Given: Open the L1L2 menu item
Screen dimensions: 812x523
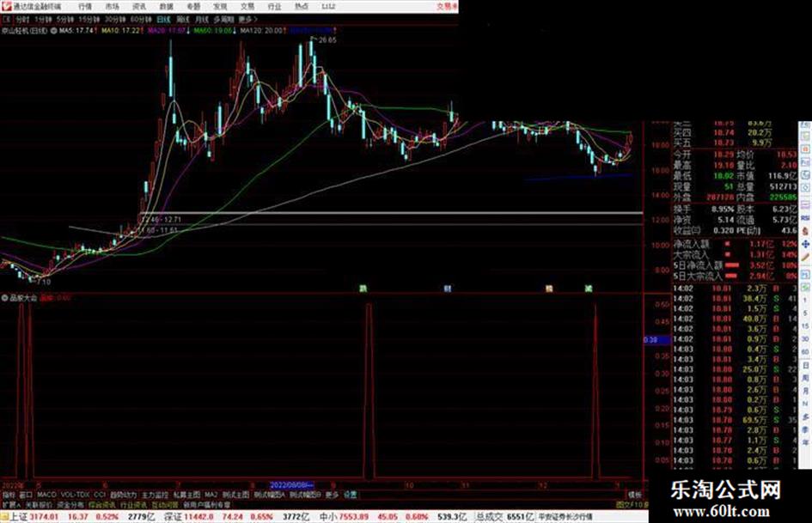Looking at the screenshot, I should [328, 6].
